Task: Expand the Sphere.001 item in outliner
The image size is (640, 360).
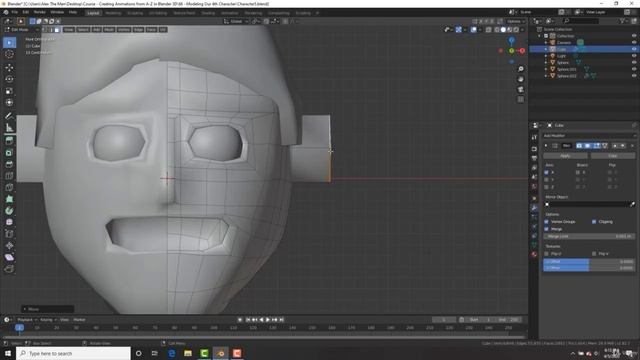Action: (546, 69)
